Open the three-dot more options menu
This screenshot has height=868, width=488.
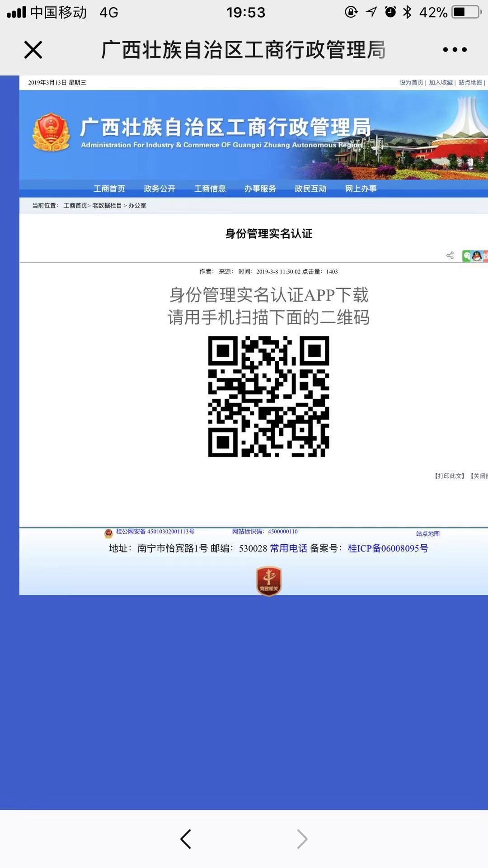pyautogui.click(x=455, y=50)
